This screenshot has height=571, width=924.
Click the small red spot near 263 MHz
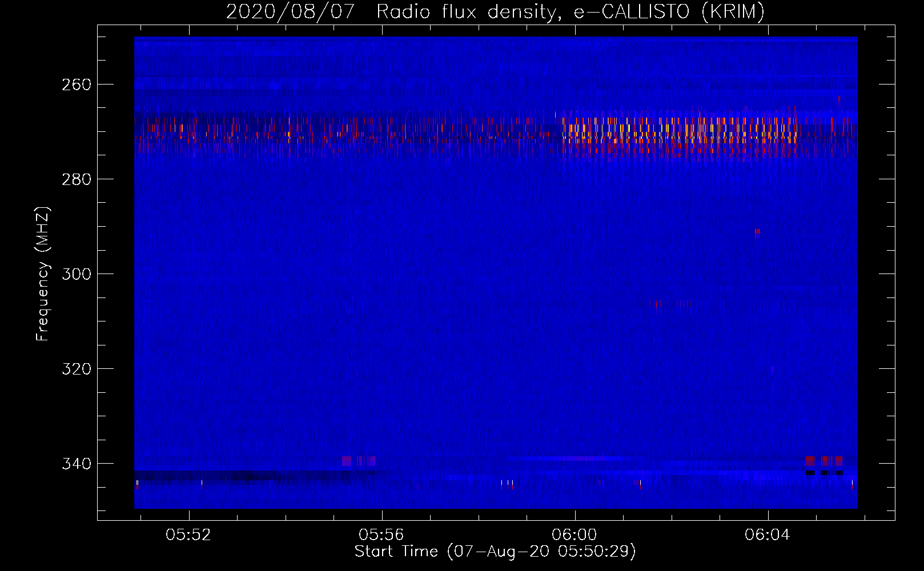point(839,100)
